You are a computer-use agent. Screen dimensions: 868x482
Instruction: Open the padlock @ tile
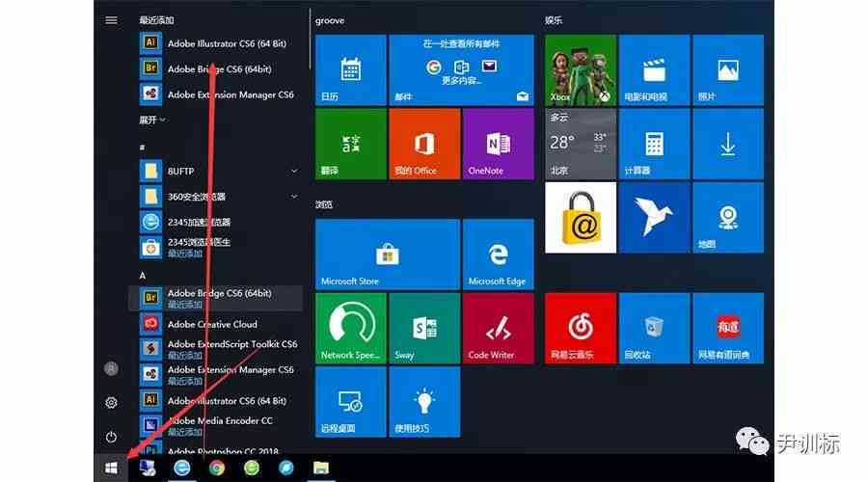pos(581,218)
